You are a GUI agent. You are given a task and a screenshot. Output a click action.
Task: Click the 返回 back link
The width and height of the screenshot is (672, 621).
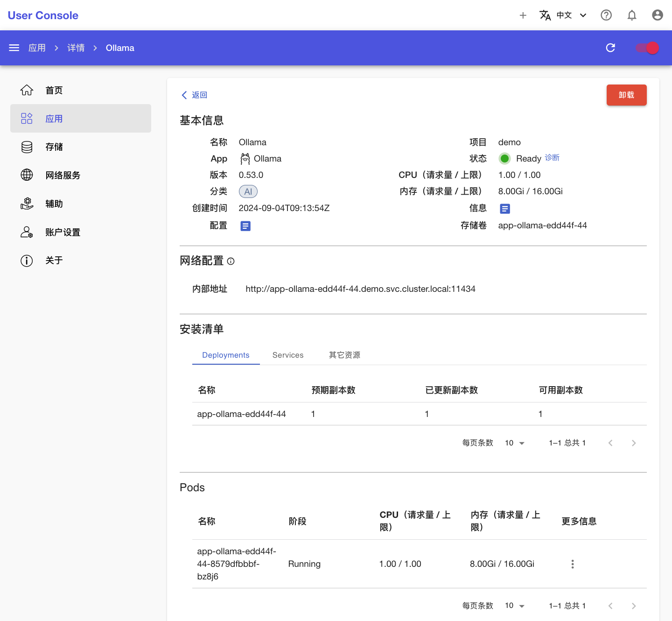[194, 95]
